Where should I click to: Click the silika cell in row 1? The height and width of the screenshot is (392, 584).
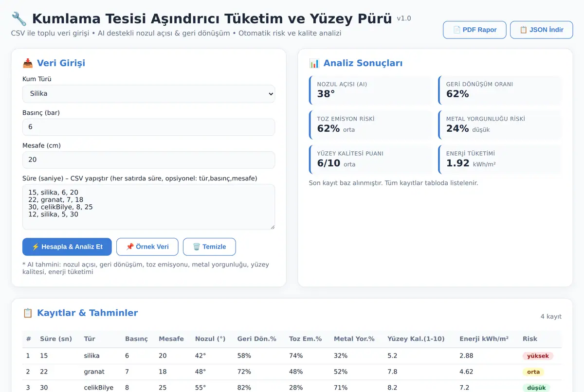point(92,356)
